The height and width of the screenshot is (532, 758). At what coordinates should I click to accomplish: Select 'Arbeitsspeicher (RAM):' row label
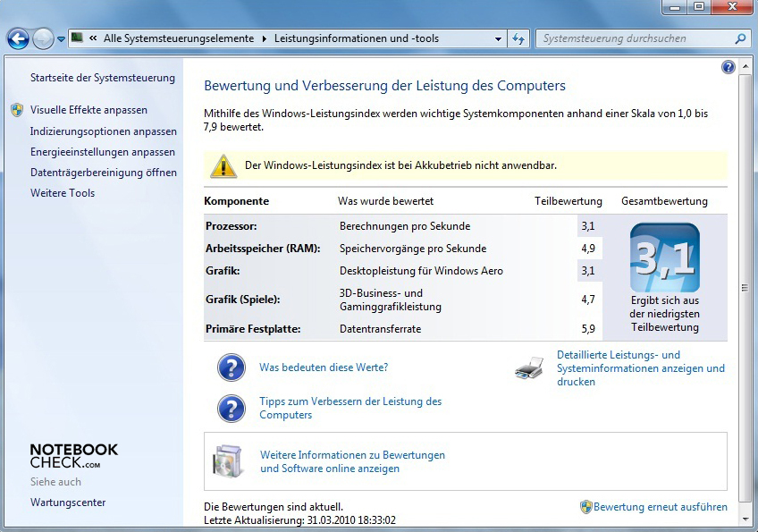pyautogui.click(x=263, y=249)
